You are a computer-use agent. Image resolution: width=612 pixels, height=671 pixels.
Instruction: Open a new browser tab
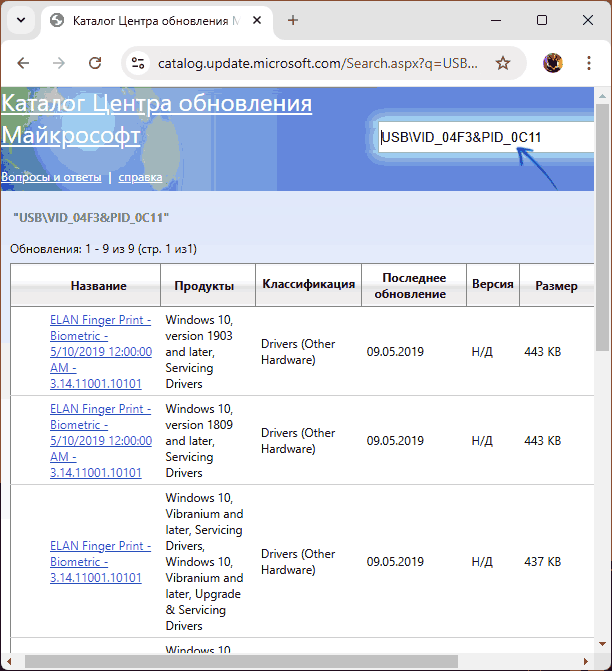(293, 20)
